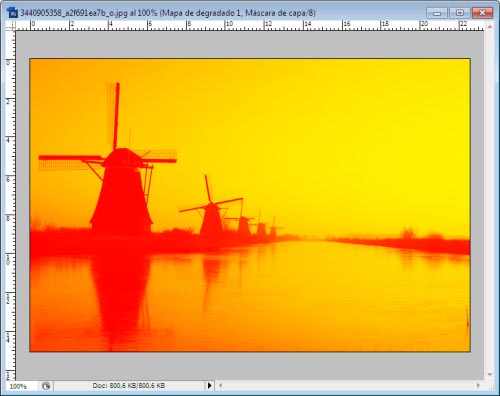Maximize the document window
Viewport: 500px width, 396px height.
(460, 13)
